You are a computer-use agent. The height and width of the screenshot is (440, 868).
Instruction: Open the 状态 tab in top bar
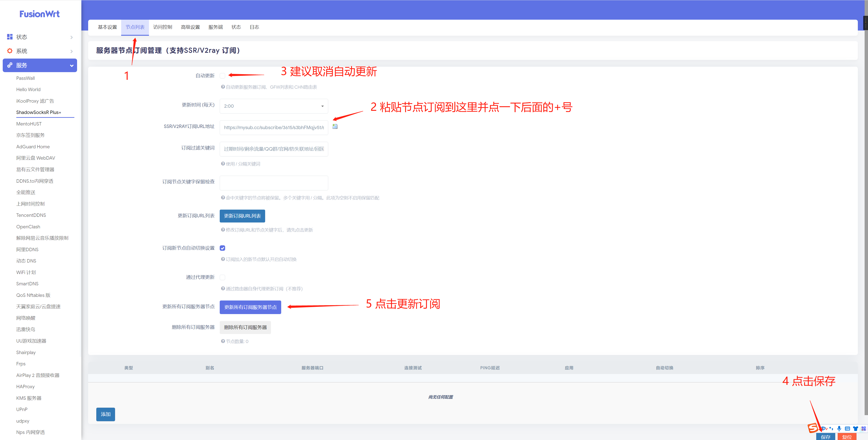tap(236, 27)
